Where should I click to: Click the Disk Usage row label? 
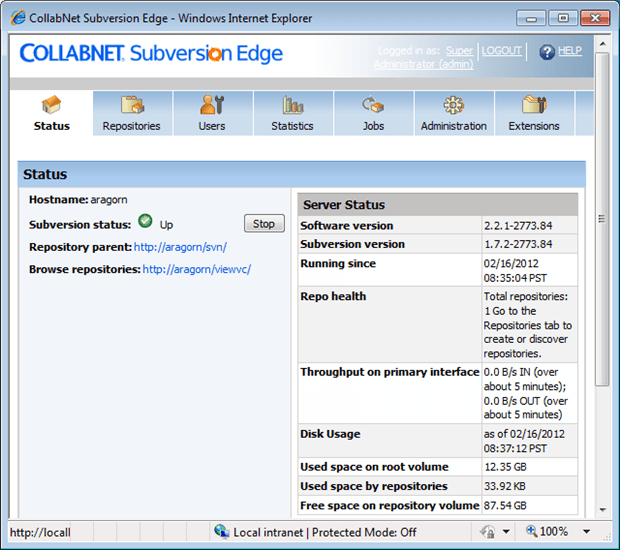(330, 434)
